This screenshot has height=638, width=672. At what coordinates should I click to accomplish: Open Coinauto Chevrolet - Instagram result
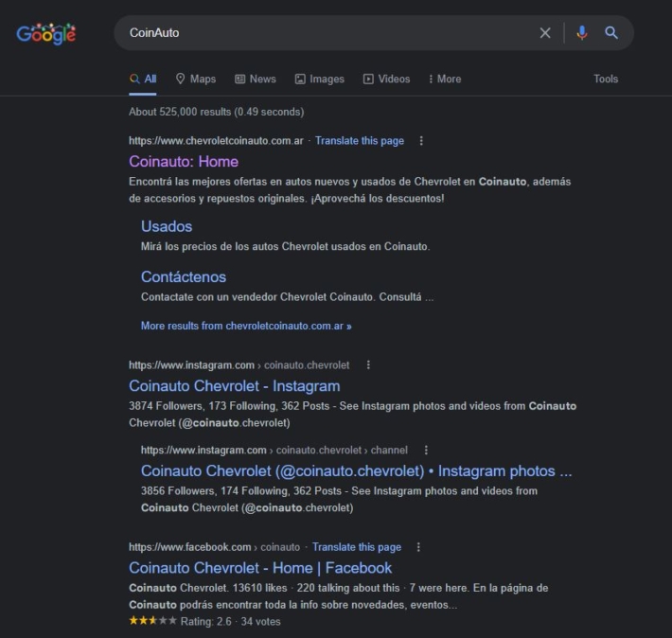point(235,386)
